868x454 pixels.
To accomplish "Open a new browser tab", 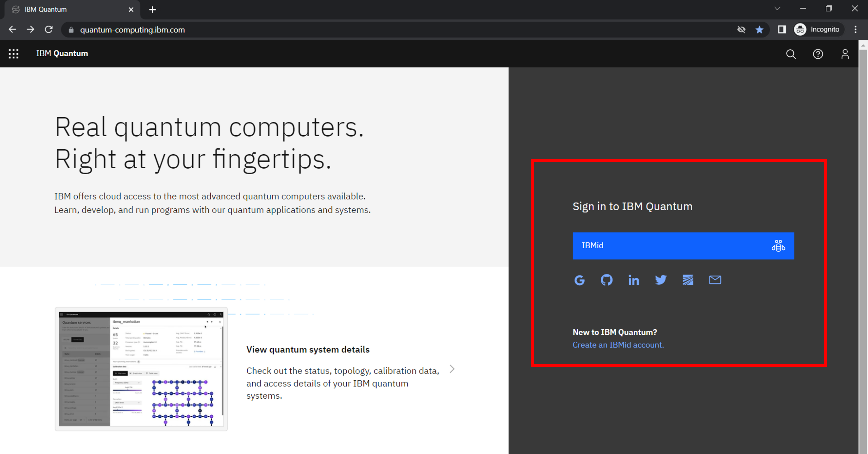I will click(153, 10).
